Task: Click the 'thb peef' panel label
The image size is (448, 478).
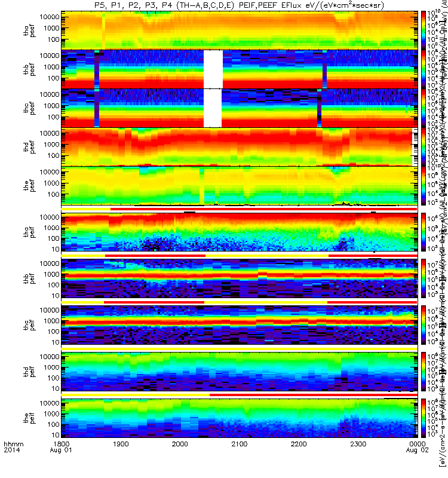Action: pos(29,69)
